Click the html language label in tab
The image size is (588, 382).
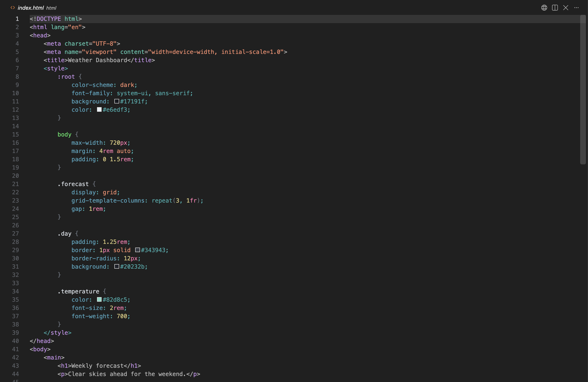51,8
